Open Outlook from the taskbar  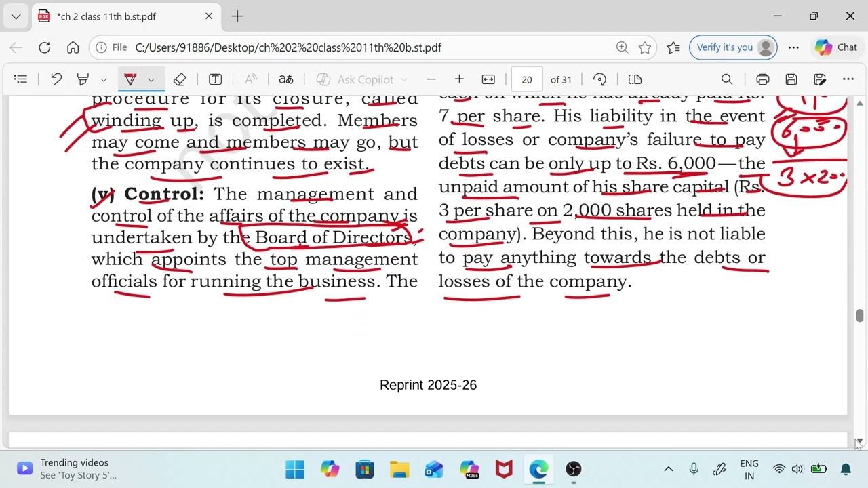434,469
